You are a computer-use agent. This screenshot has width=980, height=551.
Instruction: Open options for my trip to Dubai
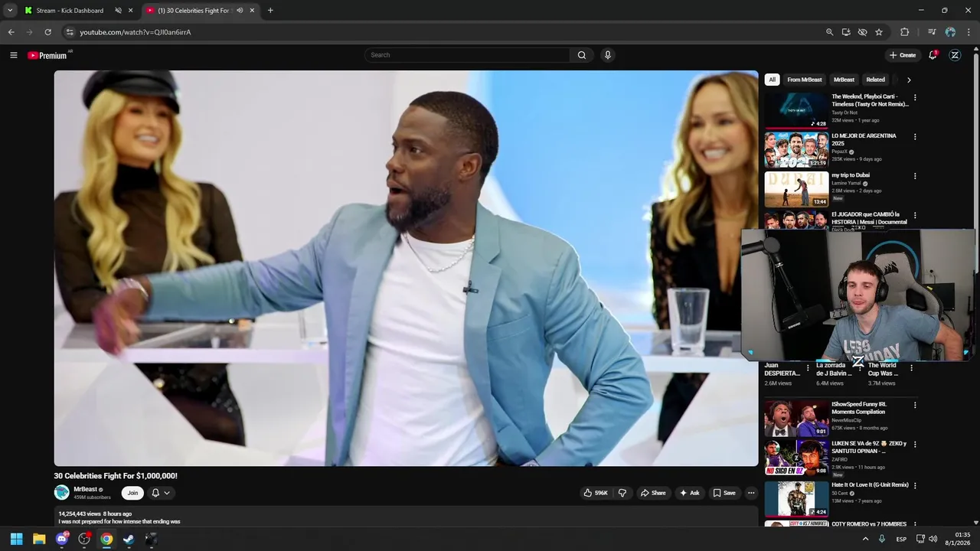(915, 176)
